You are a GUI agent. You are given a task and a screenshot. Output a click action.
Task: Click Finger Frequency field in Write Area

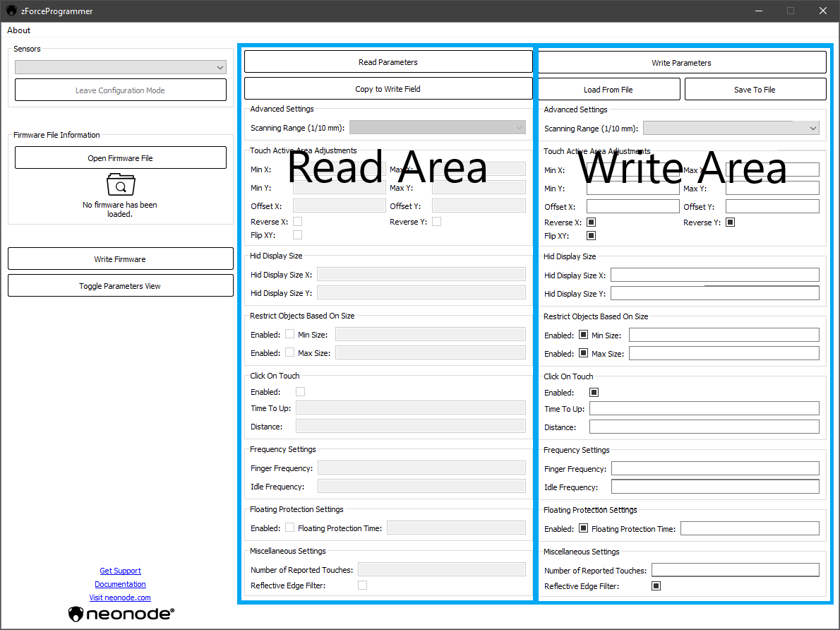(714, 469)
